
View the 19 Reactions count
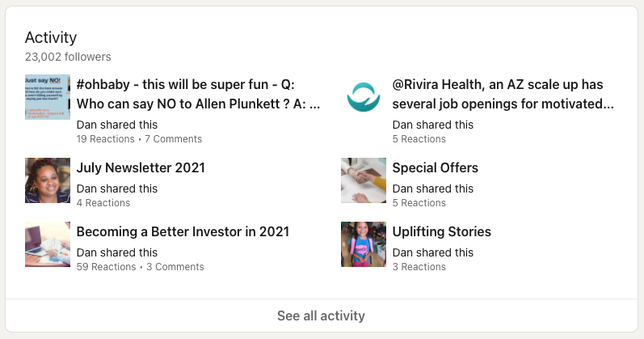pyautogui.click(x=106, y=139)
